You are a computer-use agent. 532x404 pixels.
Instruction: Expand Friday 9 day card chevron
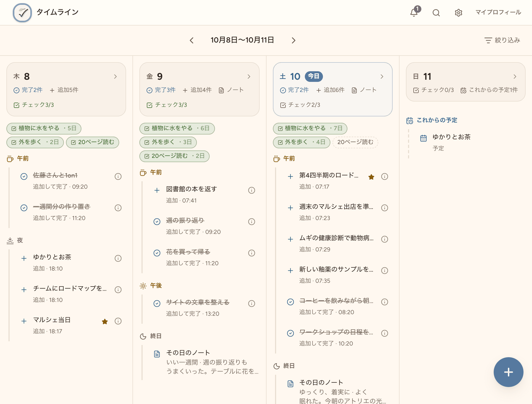(x=249, y=77)
